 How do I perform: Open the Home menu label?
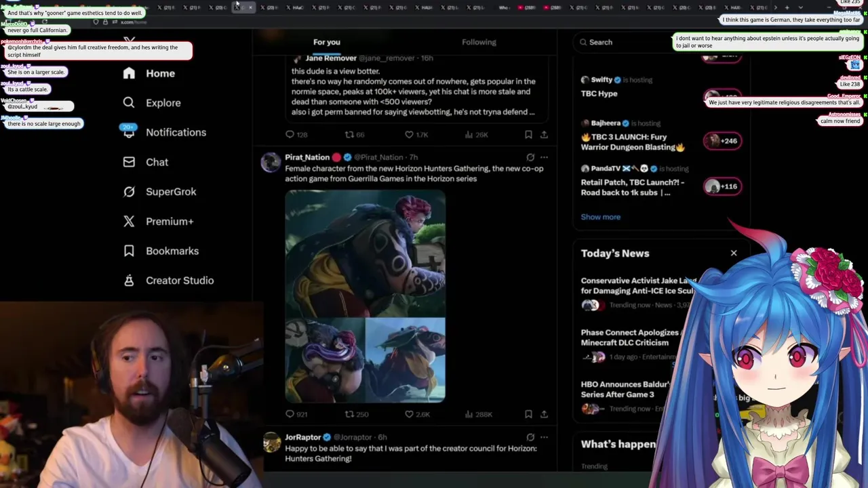160,73
